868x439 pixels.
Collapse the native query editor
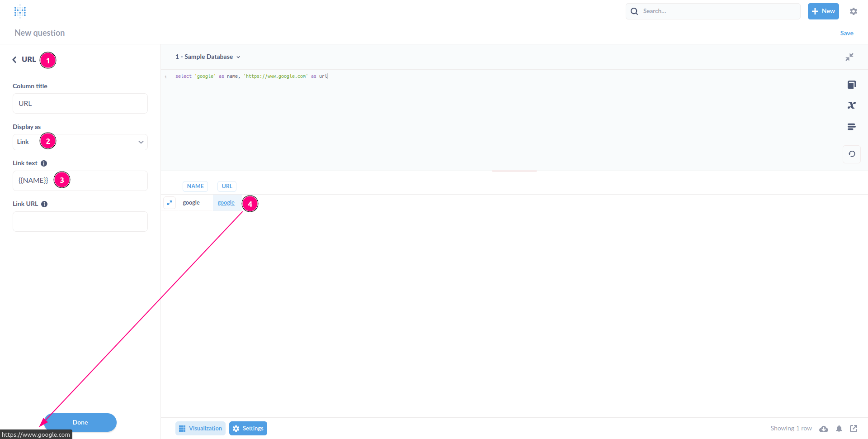click(x=850, y=57)
